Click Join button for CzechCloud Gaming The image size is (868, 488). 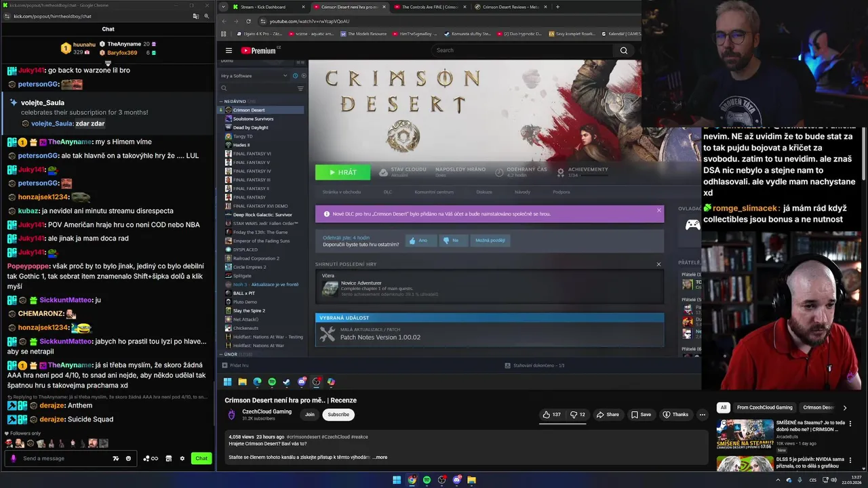point(310,415)
